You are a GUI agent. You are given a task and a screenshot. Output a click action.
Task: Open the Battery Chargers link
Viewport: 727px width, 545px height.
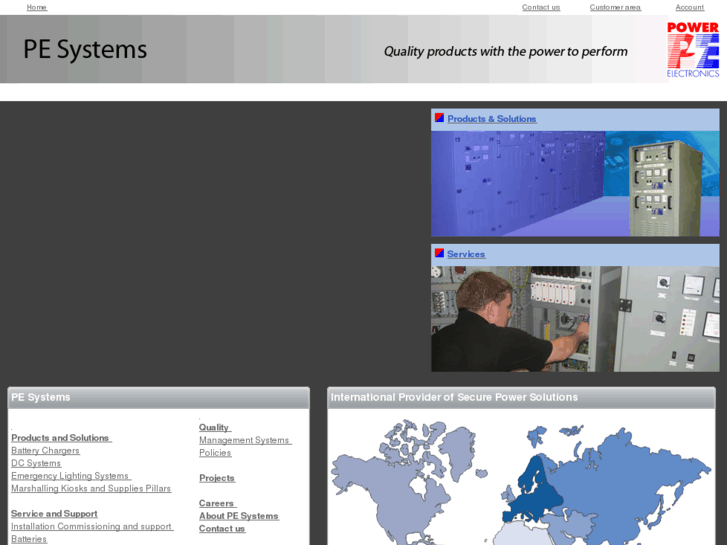tap(45, 450)
